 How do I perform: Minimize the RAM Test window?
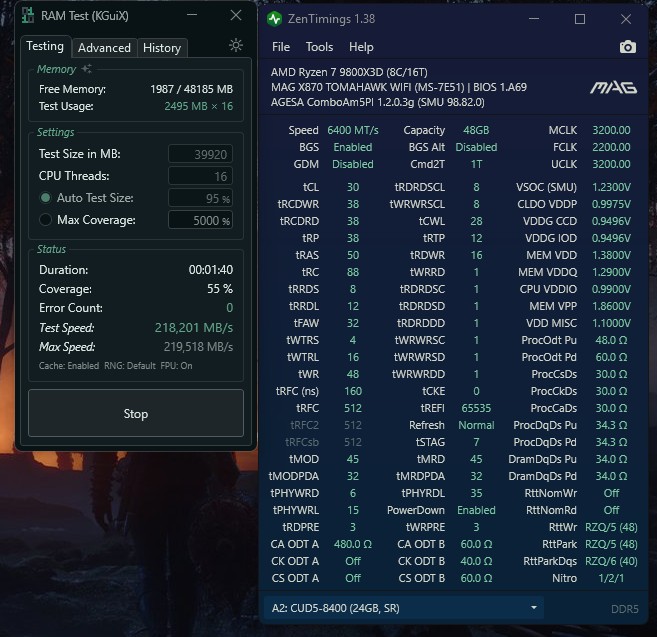192,15
